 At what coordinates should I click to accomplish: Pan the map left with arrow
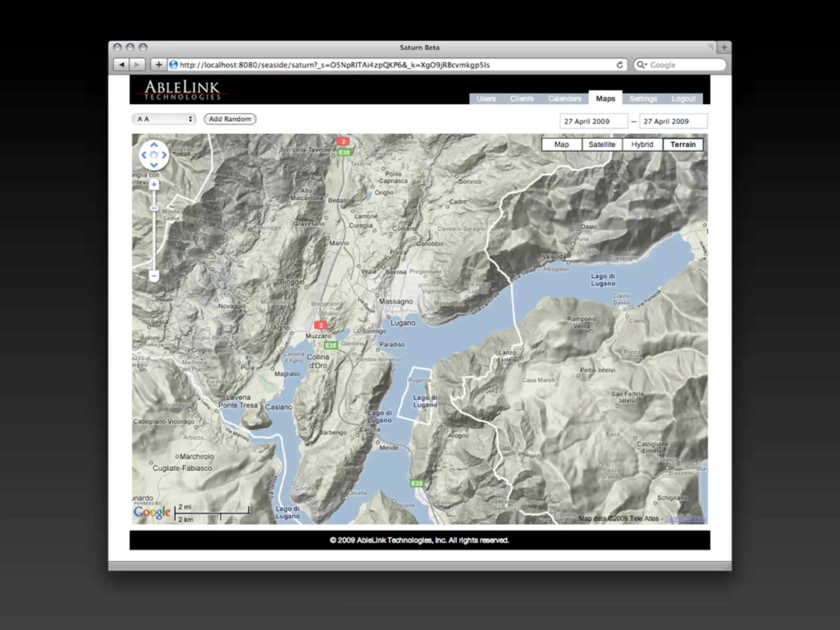coord(144,155)
